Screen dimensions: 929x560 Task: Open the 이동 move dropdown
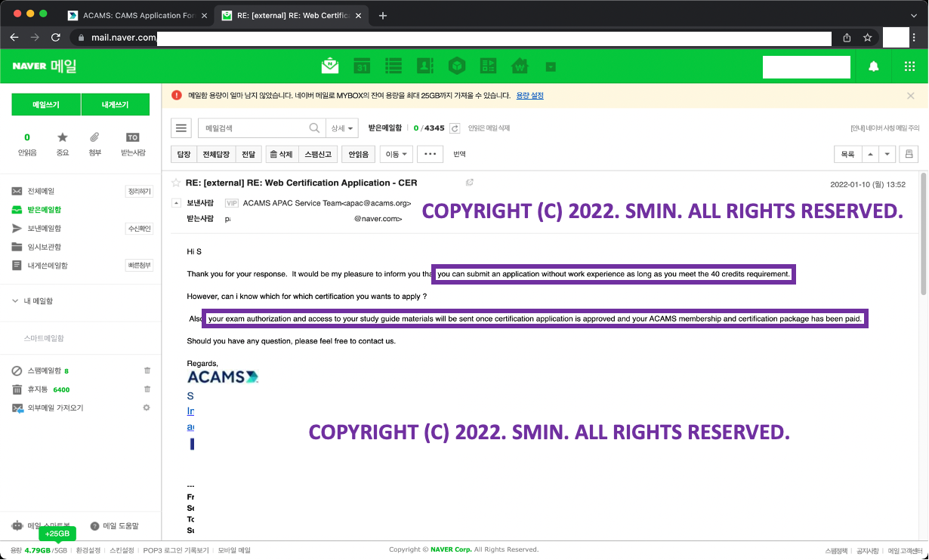coord(396,154)
